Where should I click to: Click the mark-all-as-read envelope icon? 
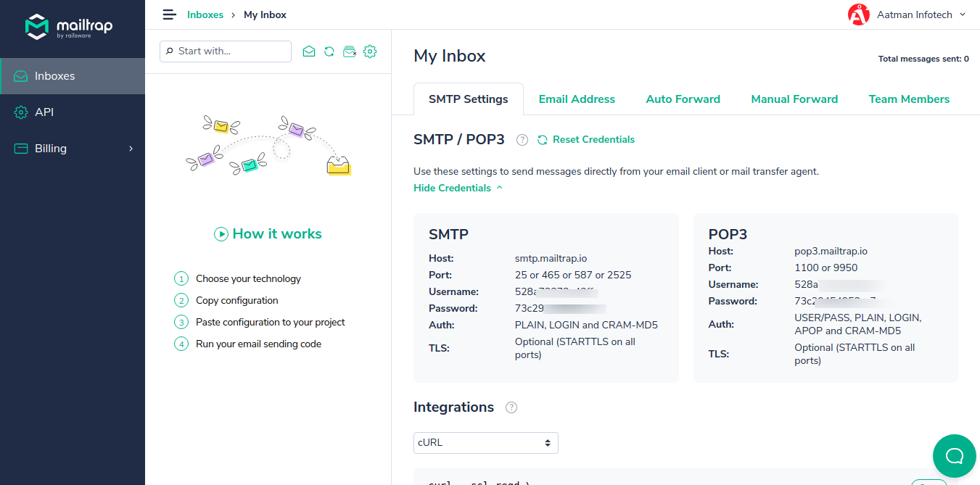[x=309, y=51]
